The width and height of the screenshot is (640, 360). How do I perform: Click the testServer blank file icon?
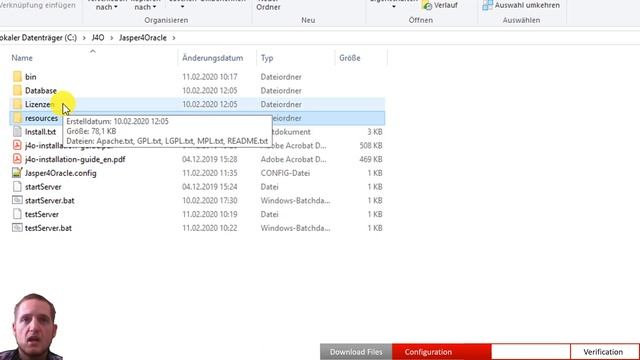[17, 214]
